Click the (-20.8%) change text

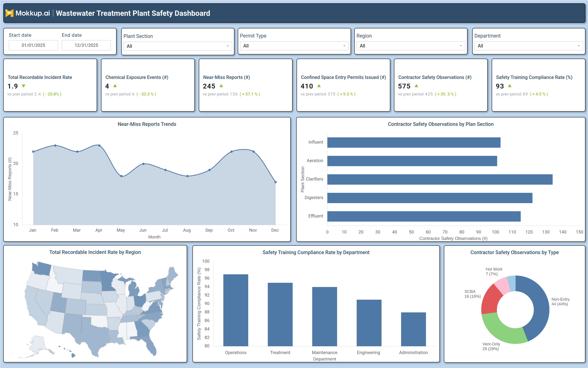(52, 94)
